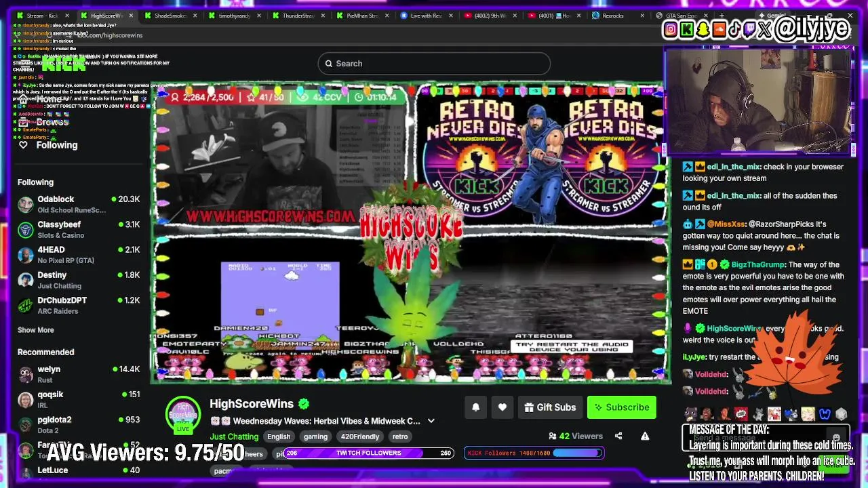Click 4HEAD's avatar in sidebar
This screenshot has width=868, height=488.
pos(26,255)
